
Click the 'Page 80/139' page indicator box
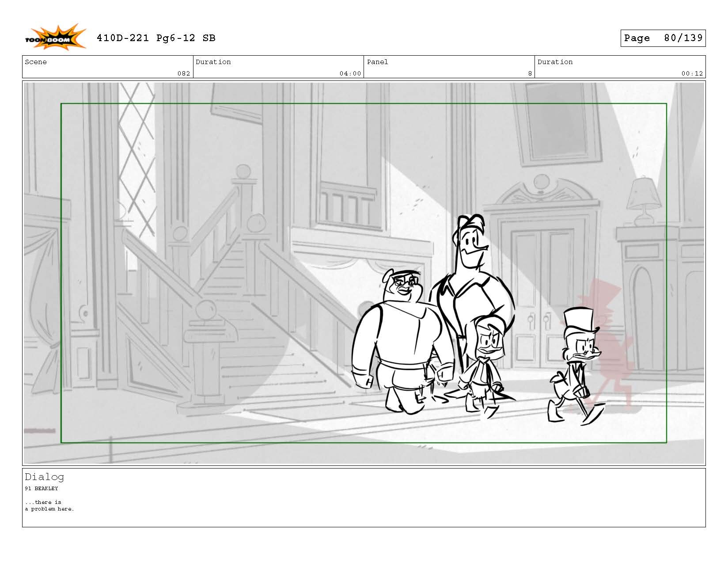(x=663, y=38)
